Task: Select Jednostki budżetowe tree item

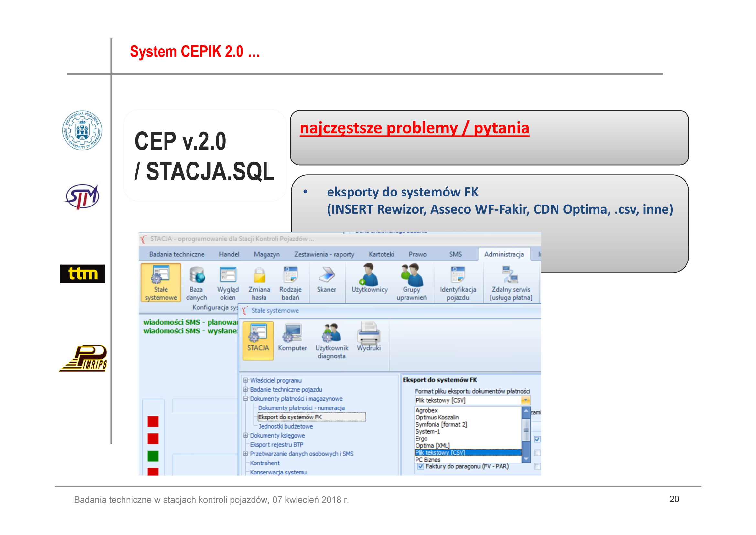Action: (x=286, y=427)
